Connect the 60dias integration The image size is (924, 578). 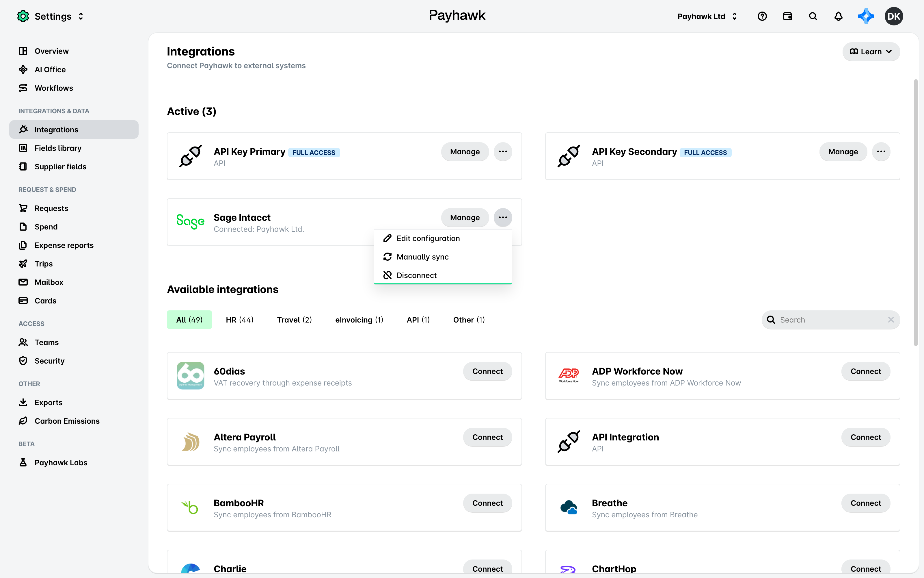[x=487, y=371]
